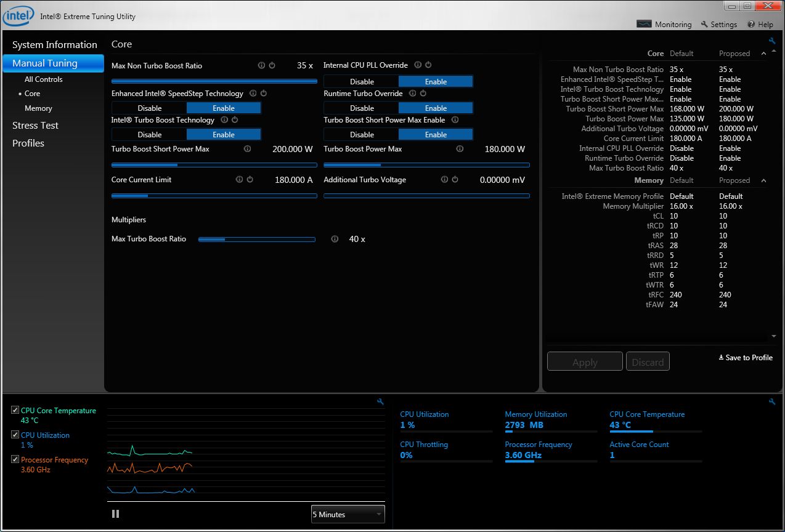The width and height of the screenshot is (785, 532).
Task: Open All Controls under Manual Tuning
Action: coord(44,79)
